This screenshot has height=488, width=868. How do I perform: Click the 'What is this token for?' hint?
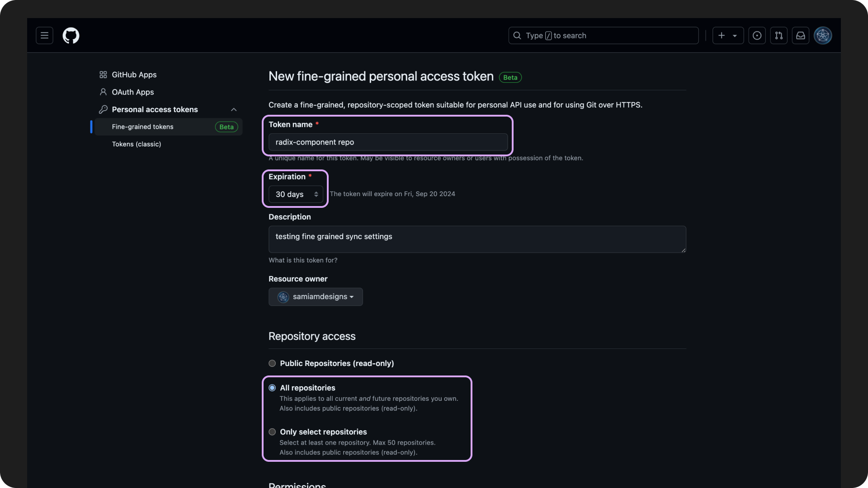coord(303,260)
